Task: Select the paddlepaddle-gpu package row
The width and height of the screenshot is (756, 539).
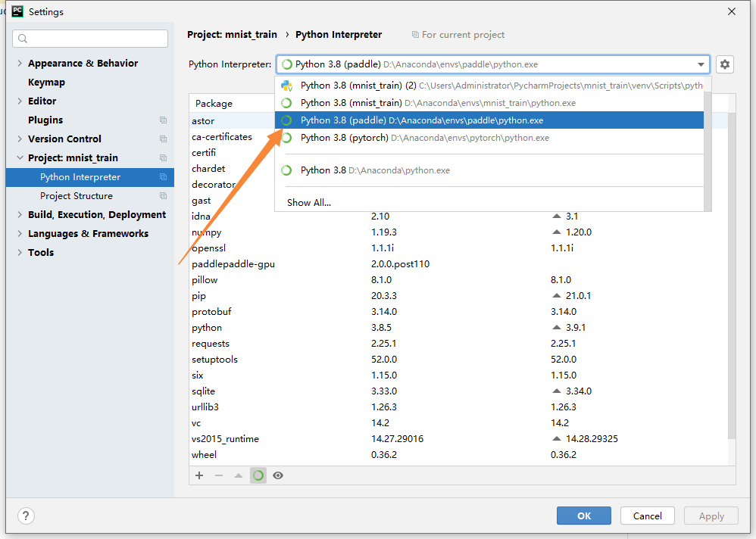Action: point(458,264)
